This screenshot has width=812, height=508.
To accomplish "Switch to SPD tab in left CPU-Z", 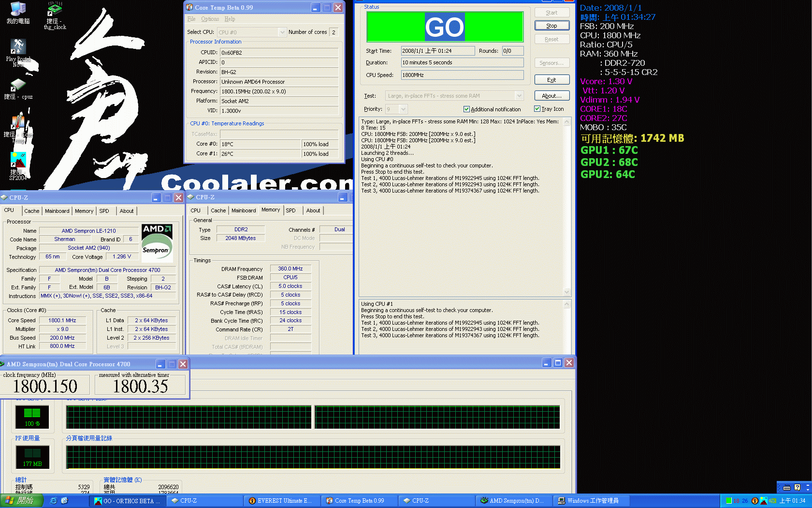I will point(104,211).
